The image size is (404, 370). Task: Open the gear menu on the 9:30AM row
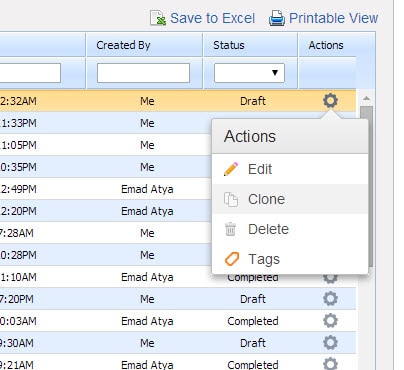pyautogui.click(x=330, y=343)
